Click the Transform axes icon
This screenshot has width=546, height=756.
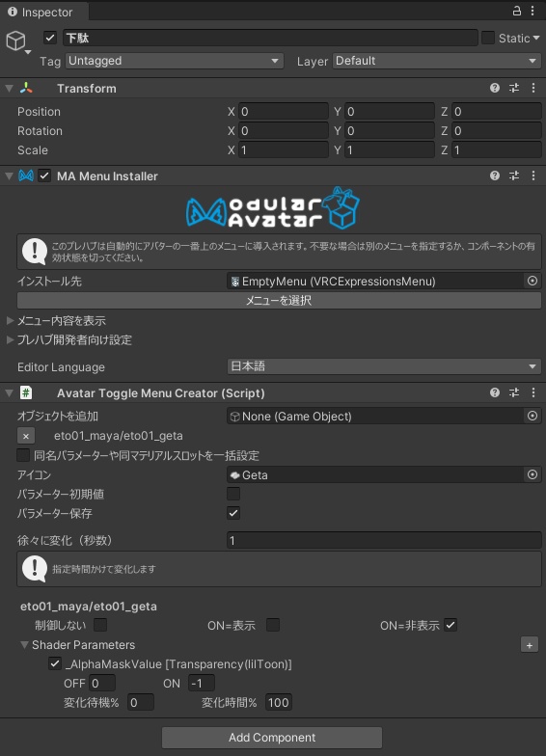26,88
